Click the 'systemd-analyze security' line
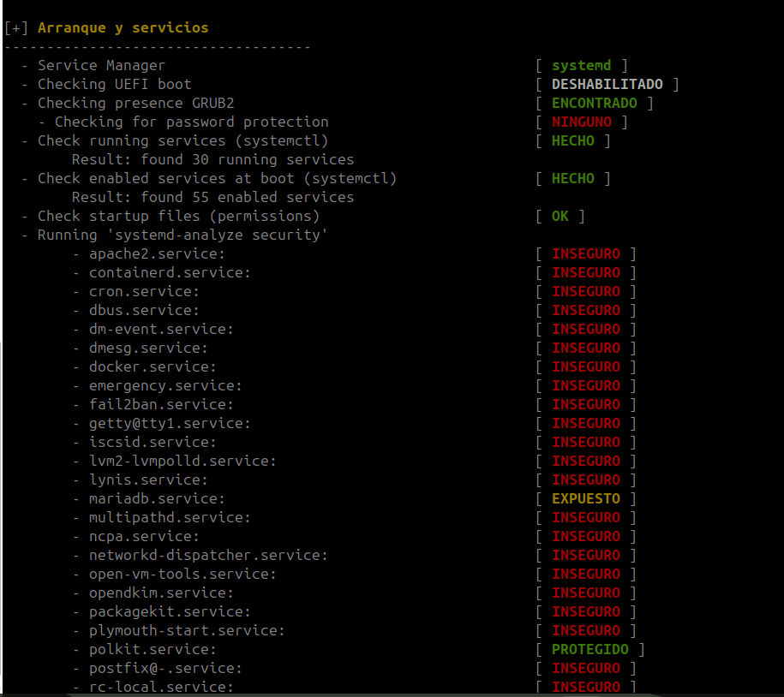Viewport: 784px width, 697px height. point(183,235)
